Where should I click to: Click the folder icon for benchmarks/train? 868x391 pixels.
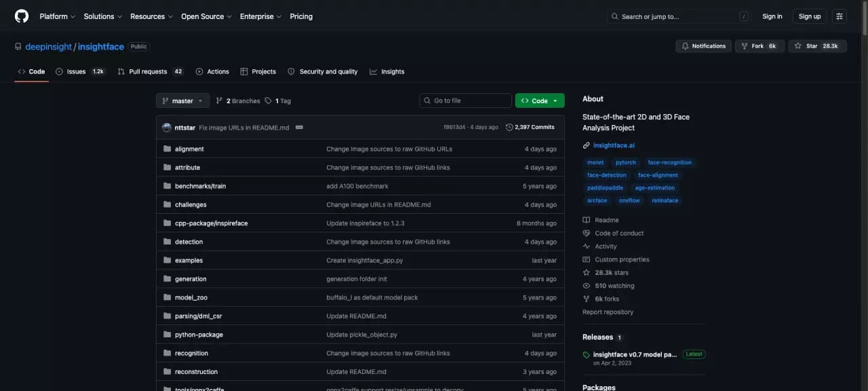coord(167,186)
